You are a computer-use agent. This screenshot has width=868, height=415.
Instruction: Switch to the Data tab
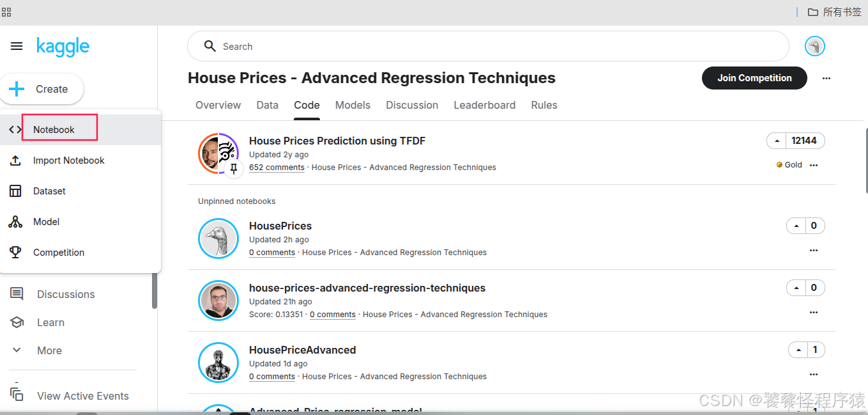coord(267,105)
